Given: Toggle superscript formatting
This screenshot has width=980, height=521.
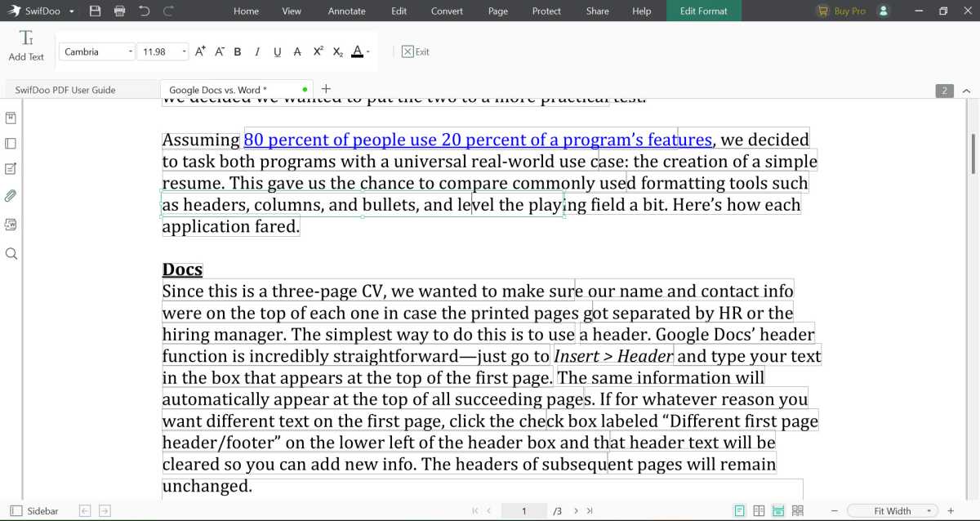Looking at the screenshot, I should coord(318,51).
